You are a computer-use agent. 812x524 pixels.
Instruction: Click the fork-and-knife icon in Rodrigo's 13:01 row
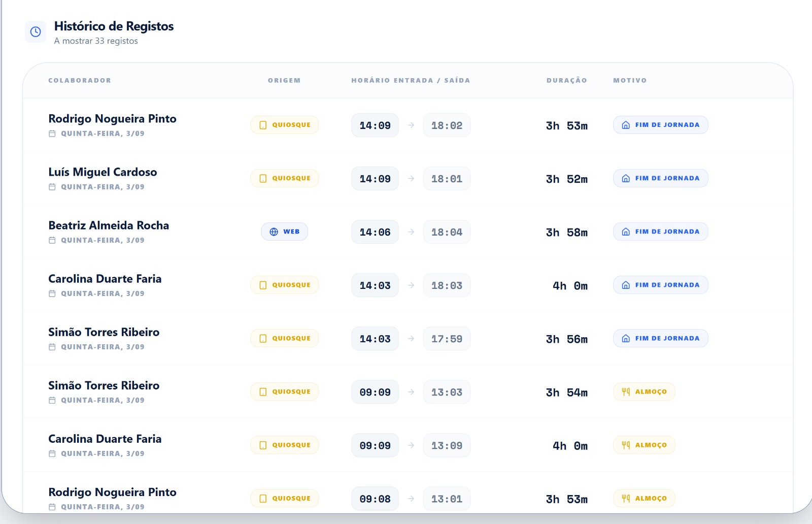[x=626, y=498]
